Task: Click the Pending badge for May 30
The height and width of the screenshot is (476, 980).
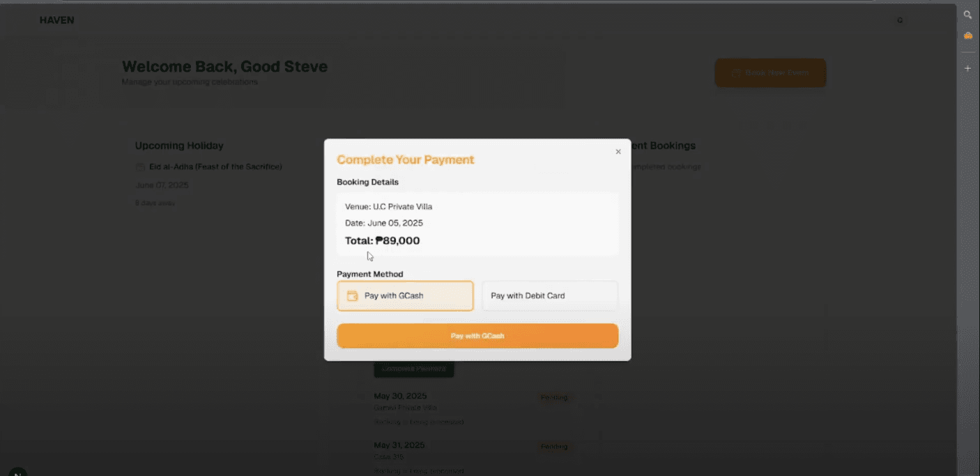Action: [554, 397]
